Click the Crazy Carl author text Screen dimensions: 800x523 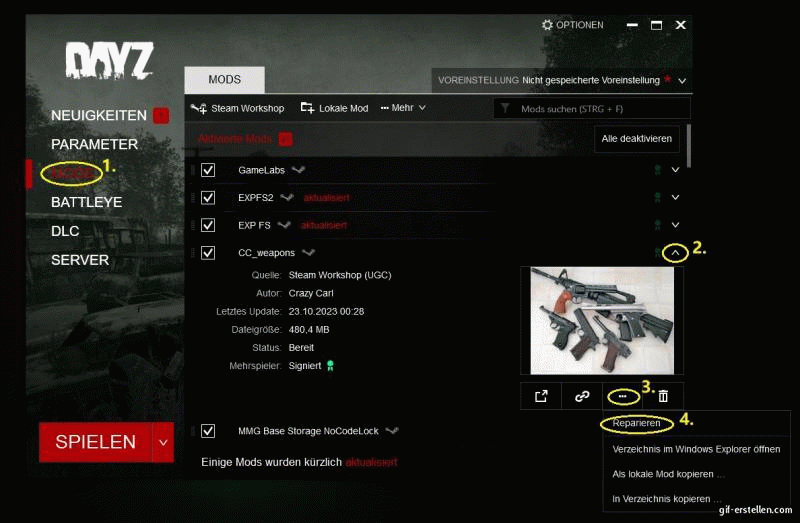[311, 293]
